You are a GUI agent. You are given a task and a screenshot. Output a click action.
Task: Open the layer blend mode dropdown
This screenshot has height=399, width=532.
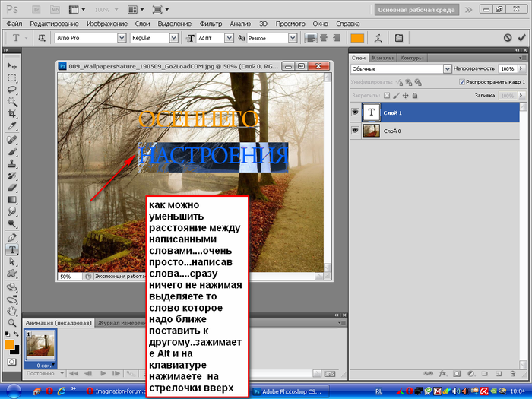pyautogui.click(x=401, y=69)
